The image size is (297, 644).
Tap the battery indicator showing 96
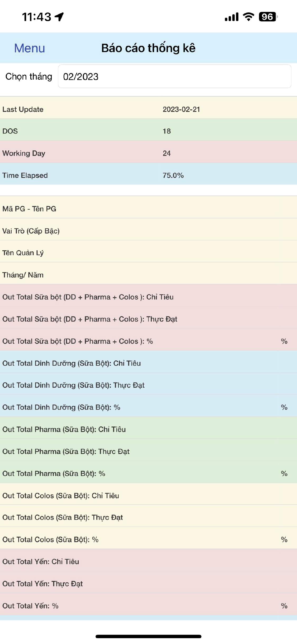268,17
